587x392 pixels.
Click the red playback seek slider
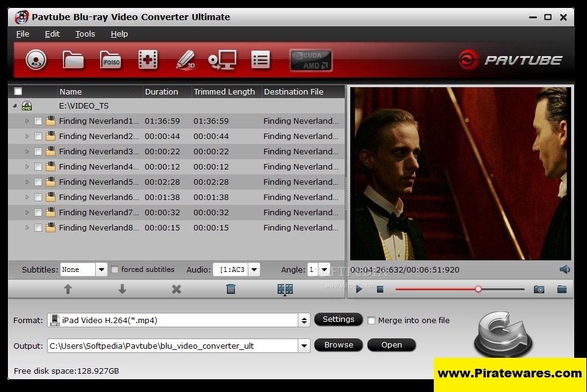tap(459, 289)
